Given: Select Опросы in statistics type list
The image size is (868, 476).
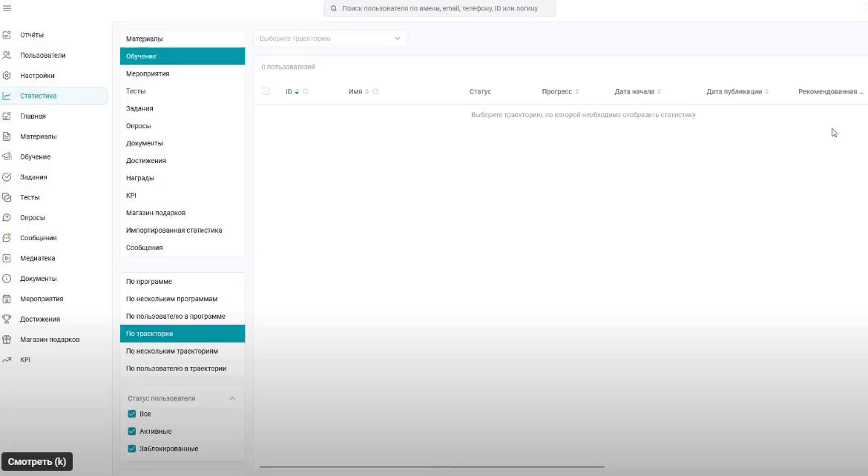Looking at the screenshot, I should (x=182, y=125).
